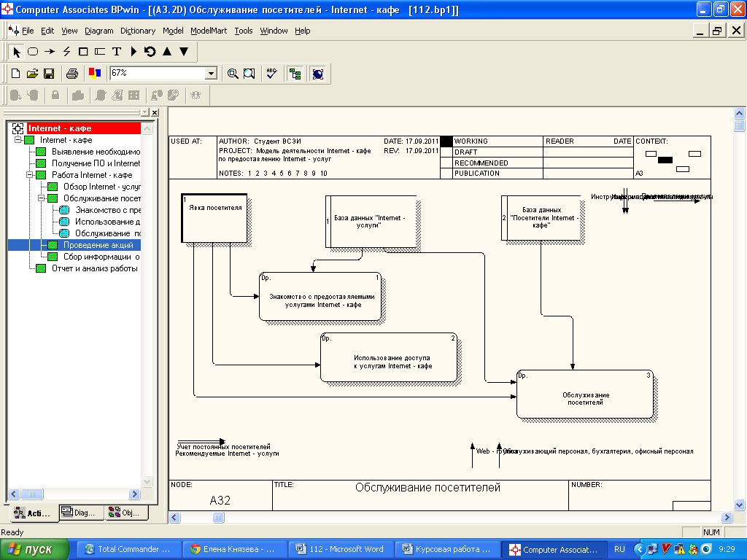747x560 pixels.
Task: Open the View menu
Action: (69, 31)
